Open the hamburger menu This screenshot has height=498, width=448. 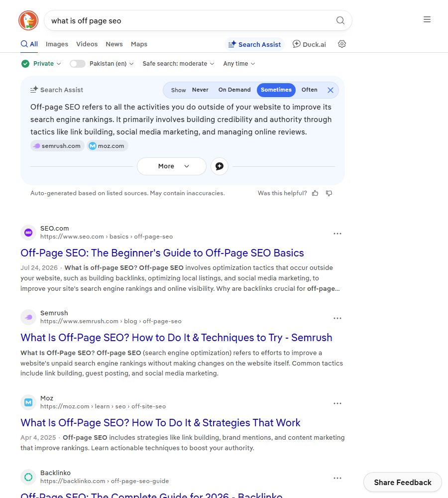(427, 19)
